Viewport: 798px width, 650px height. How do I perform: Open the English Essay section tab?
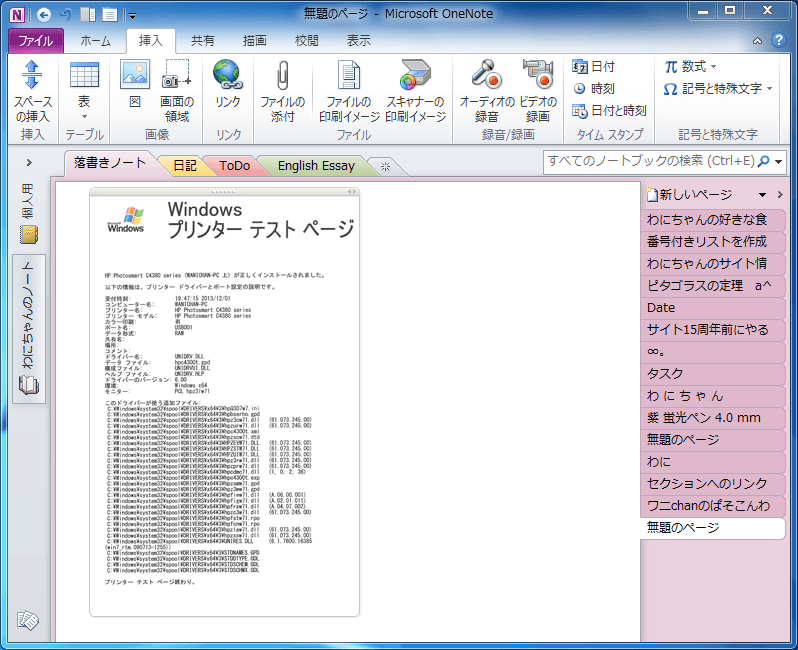[x=316, y=166]
